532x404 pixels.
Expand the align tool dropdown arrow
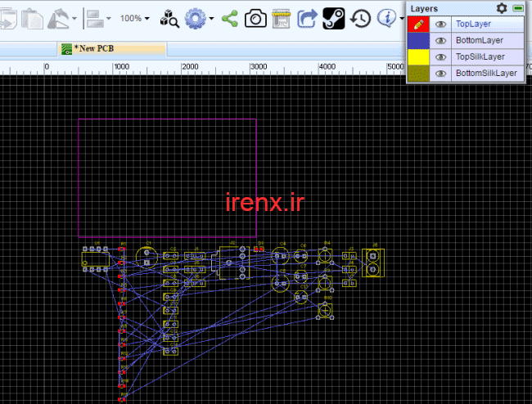pyautogui.click(x=108, y=18)
